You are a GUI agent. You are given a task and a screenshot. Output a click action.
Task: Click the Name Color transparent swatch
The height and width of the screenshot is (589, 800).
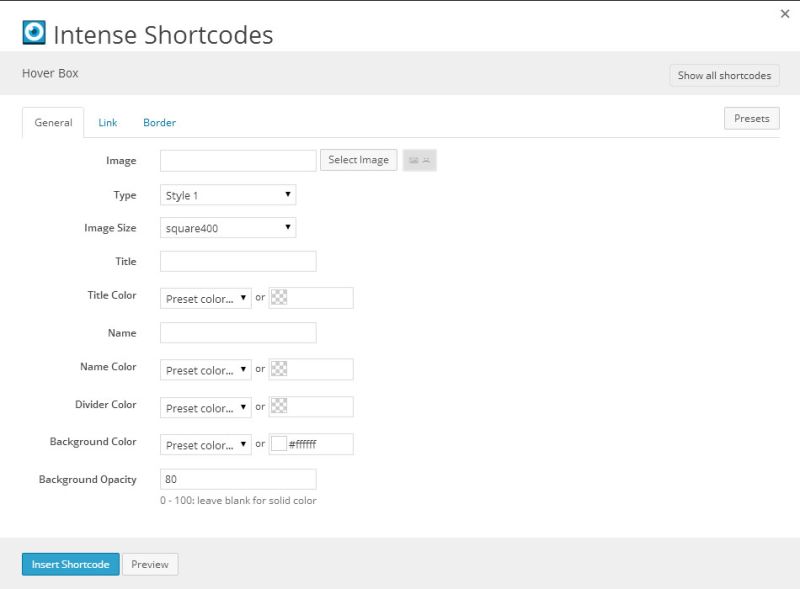click(279, 369)
